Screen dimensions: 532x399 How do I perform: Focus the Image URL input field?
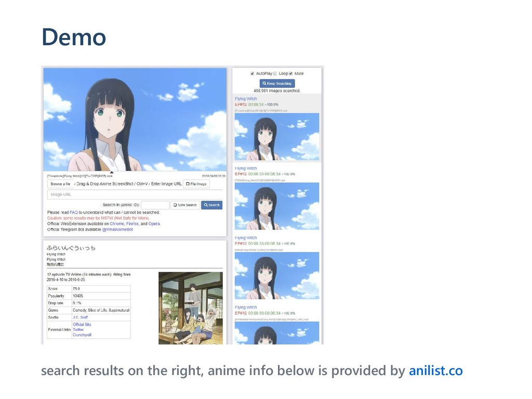click(135, 194)
